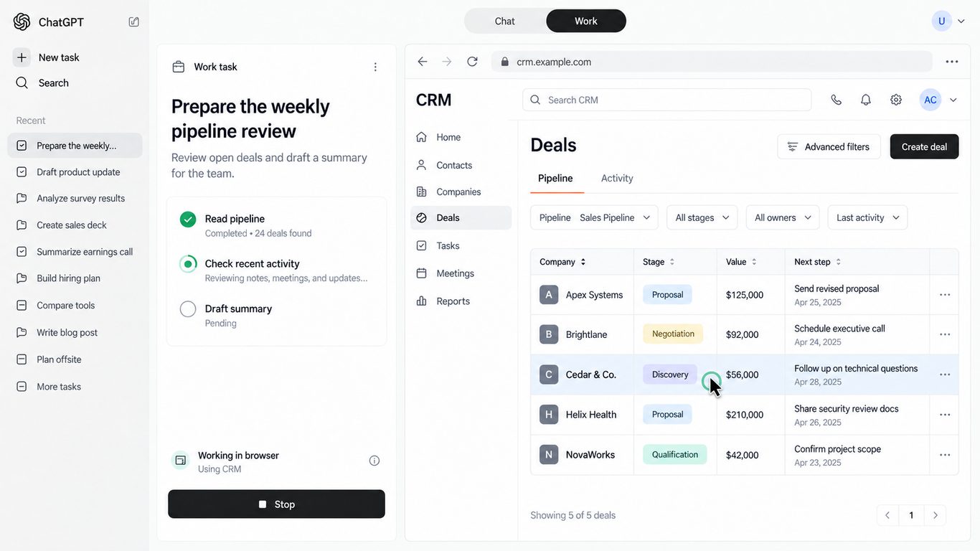Click the Create deal button
Image resolution: width=980 pixels, height=551 pixels.
click(924, 146)
